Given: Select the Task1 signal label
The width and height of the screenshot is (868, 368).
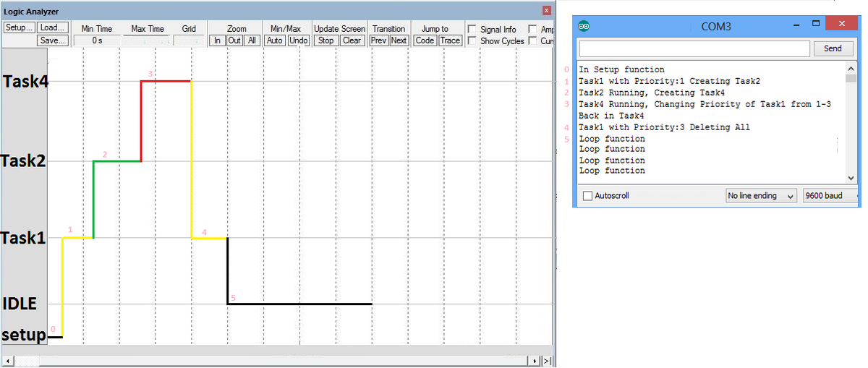Looking at the screenshot, I should click(x=23, y=238).
